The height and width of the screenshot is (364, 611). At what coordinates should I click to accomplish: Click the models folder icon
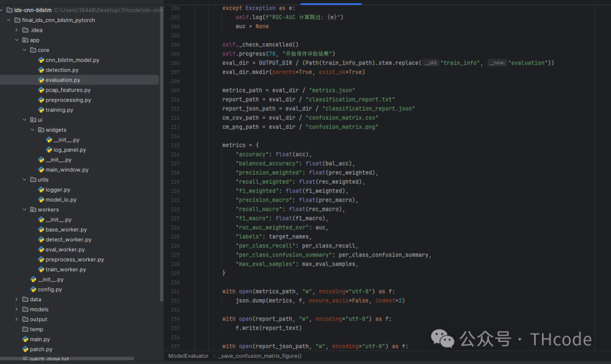tap(25, 309)
